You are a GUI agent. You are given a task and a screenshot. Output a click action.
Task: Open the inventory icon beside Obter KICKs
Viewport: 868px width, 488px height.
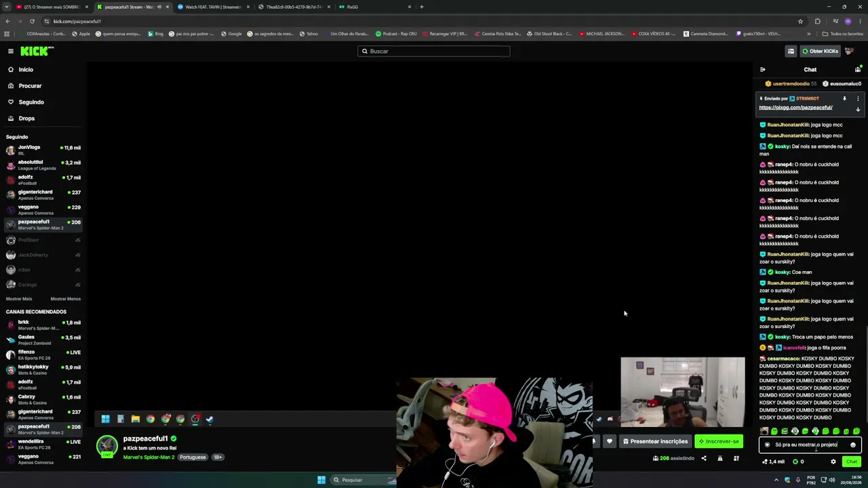(791, 51)
